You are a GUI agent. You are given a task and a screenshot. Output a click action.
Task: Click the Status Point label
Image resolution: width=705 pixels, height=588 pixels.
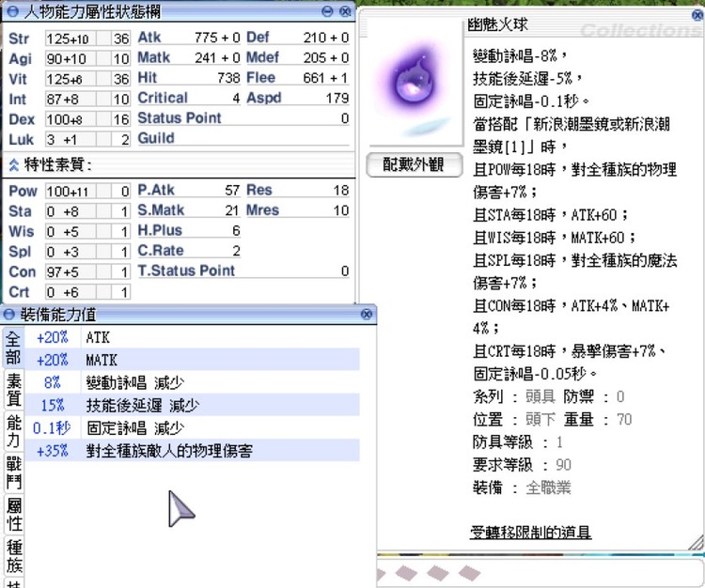click(180, 118)
